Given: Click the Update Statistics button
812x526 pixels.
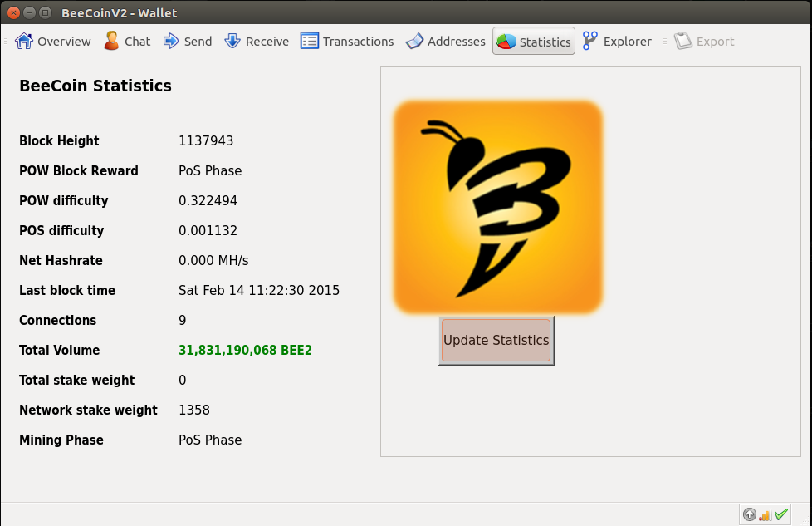Looking at the screenshot, I should pos(496,341).
